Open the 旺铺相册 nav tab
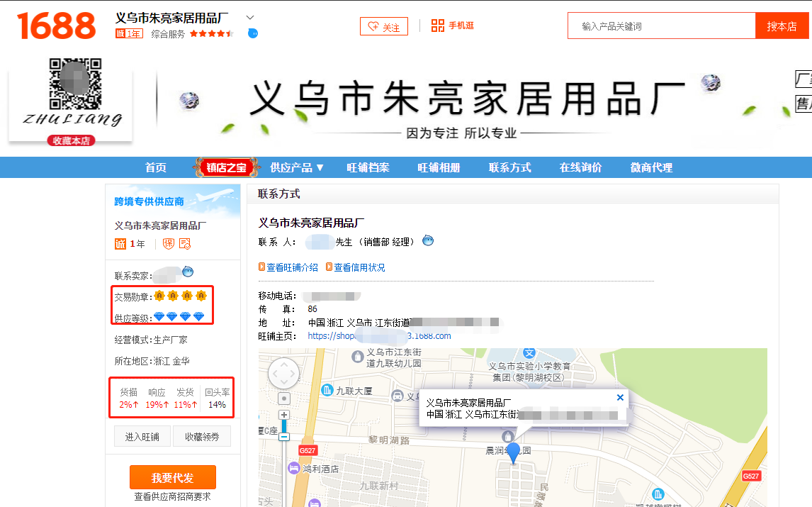The image size is (812, 507). pyautogui.click(x=439, y=167)
